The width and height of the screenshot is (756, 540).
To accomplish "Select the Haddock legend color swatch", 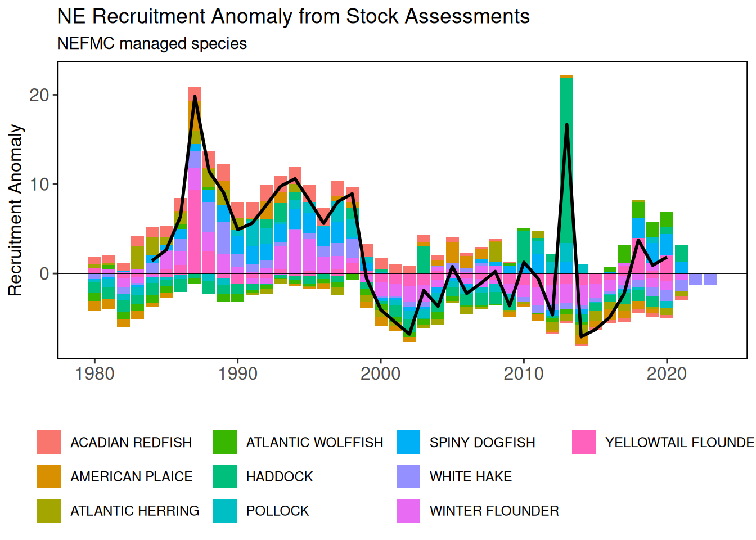I will [225, 476].
